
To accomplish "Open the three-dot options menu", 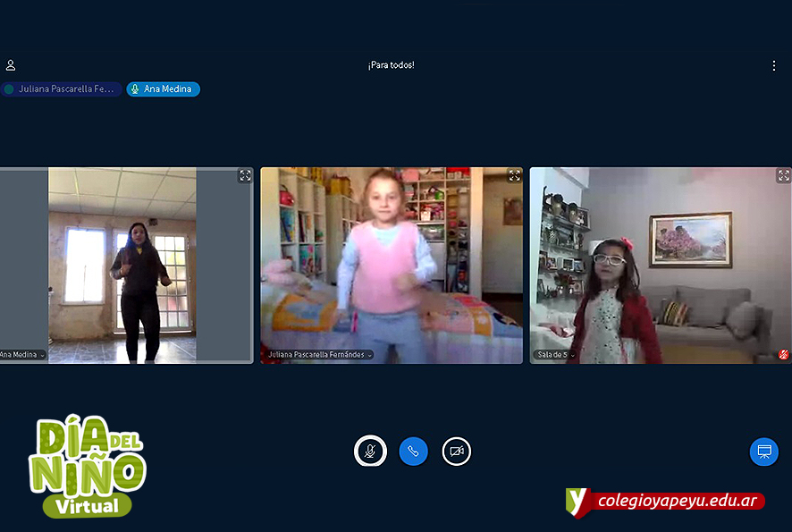I will (774, 65).
